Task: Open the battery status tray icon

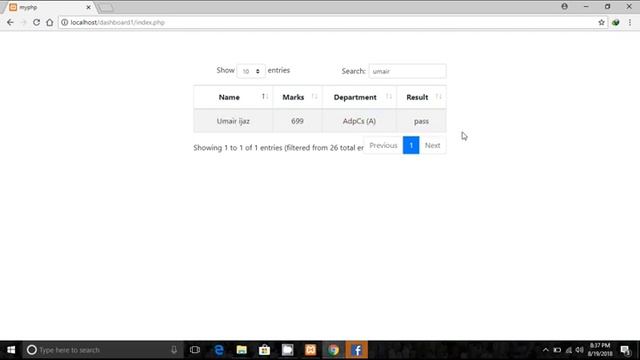Action: (557, 350)
